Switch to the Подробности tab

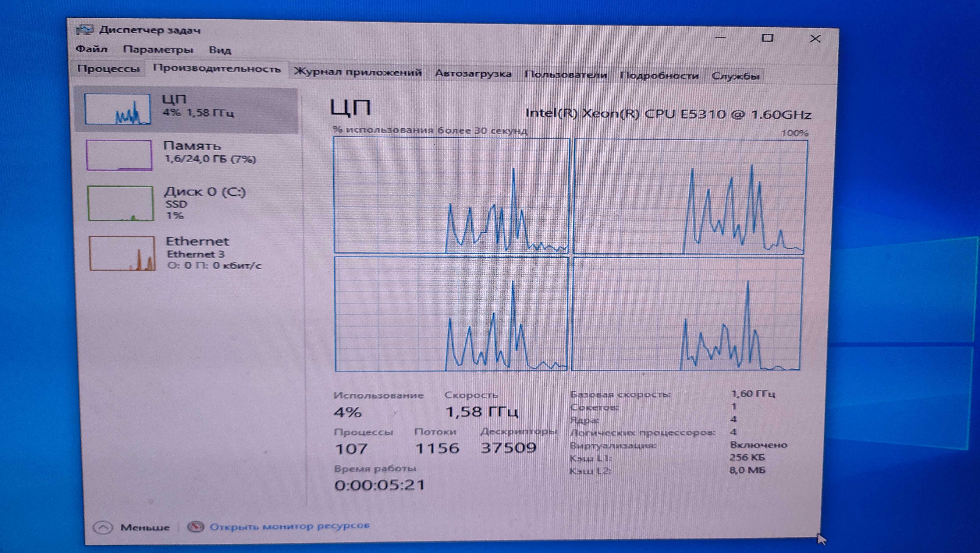tap(659, 75)
